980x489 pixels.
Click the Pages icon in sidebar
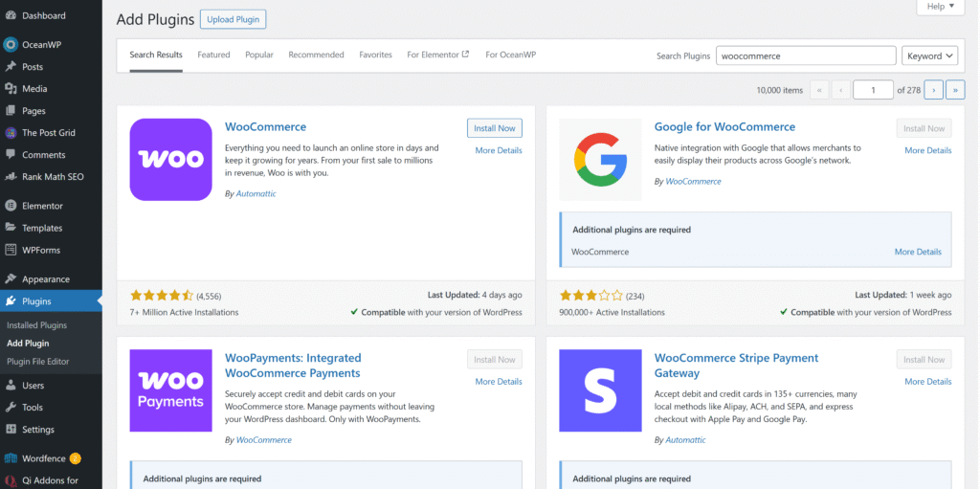(11, 111)
